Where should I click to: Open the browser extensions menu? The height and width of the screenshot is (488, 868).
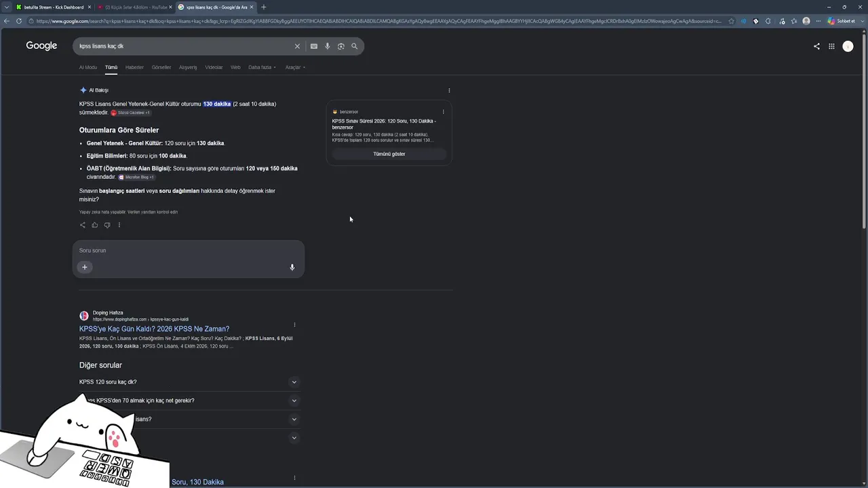[x=768, y=21]
